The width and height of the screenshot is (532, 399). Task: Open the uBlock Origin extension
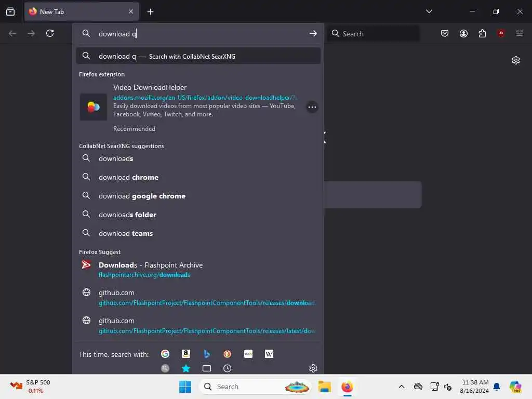(x=501, y=33)
